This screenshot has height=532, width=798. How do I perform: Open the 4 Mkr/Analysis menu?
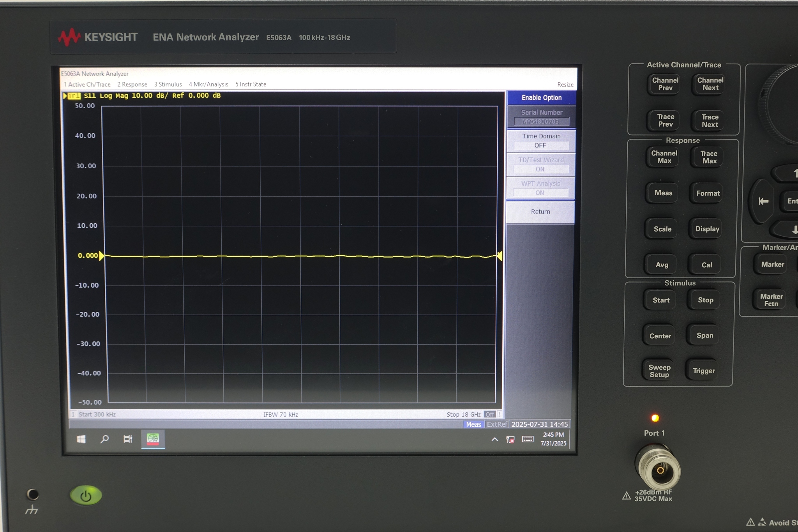[208, 84]
